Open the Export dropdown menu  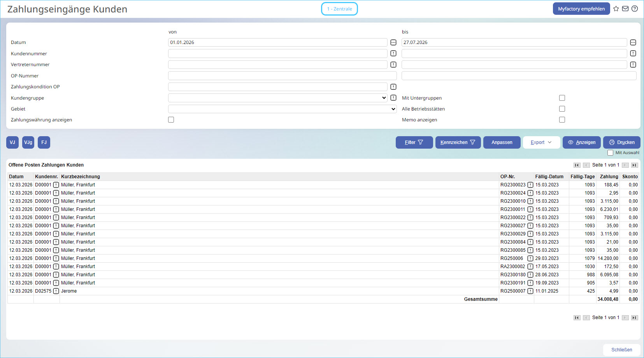coord(541,142)
